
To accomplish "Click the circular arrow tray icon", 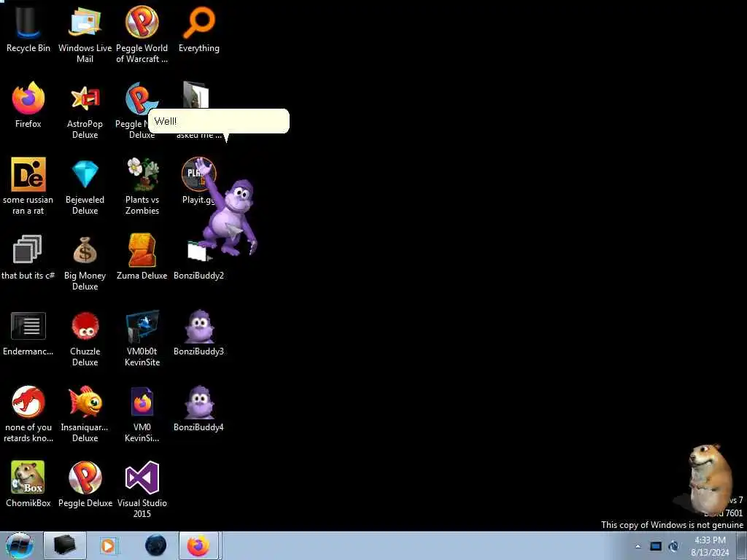I will 673,546.
